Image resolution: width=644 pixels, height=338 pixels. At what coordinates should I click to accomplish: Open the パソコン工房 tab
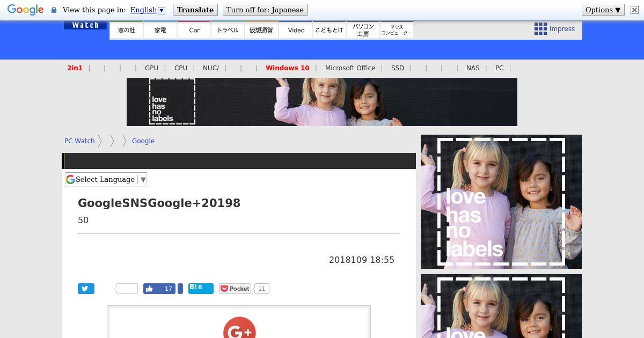pos(363,30)
